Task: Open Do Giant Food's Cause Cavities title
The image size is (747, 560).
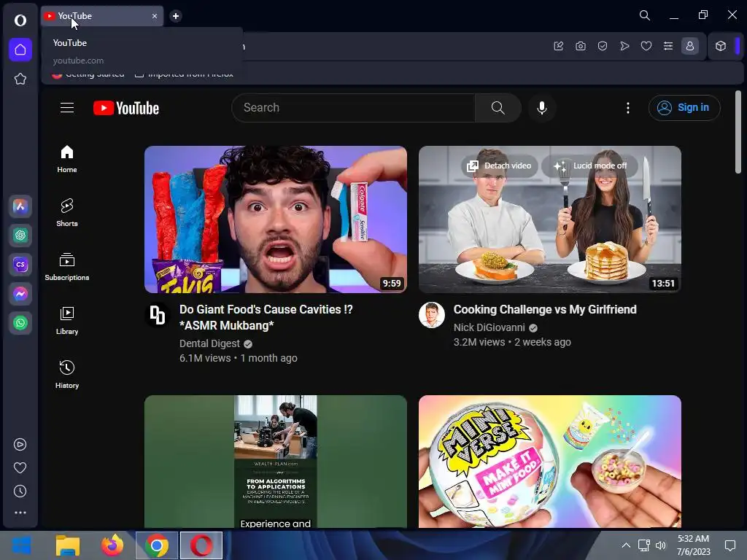Action: (266, 318)
